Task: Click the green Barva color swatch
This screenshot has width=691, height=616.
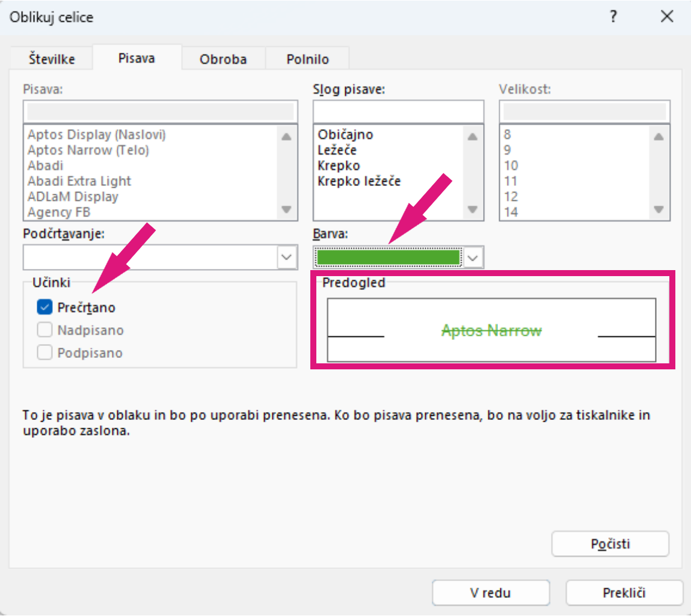Action: coord(388,257)
